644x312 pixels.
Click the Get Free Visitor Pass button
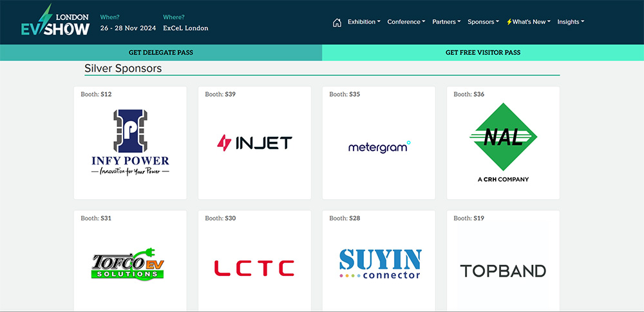click(x=483, y=52)
